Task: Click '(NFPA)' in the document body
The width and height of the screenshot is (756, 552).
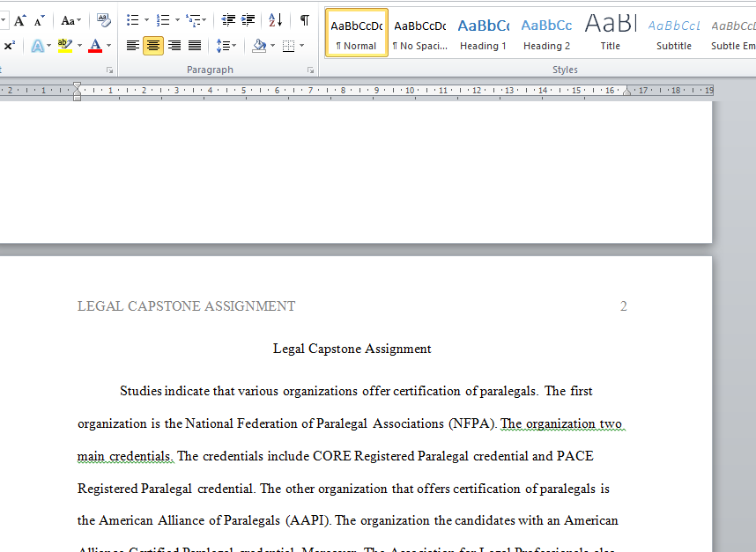Action: click(472, 423)
